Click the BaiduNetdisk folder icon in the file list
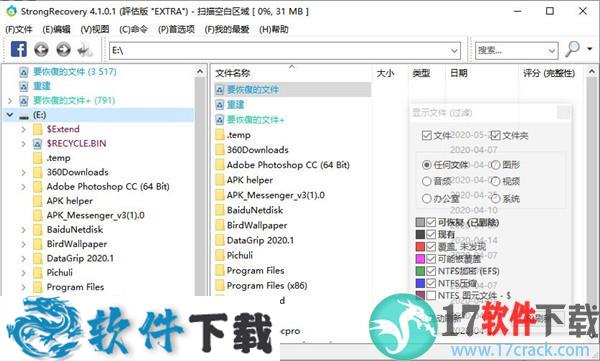 tap(220, 210)
